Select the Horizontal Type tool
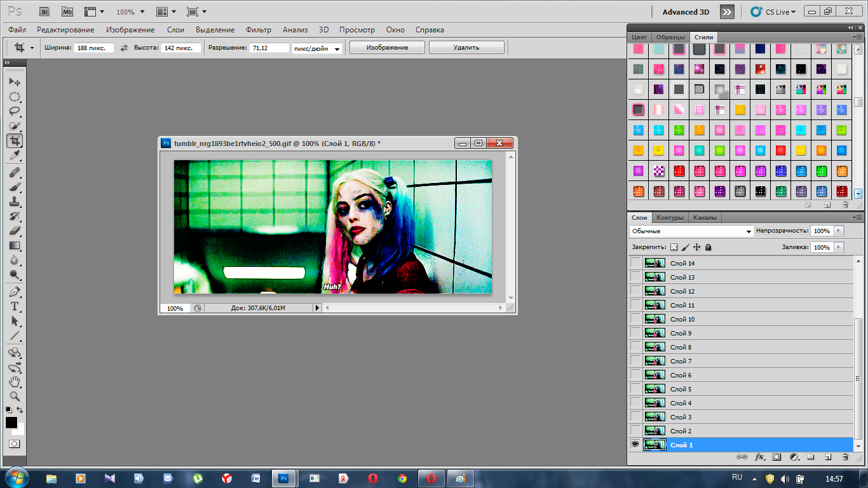This screenshot has width=868, height=488. tap(15, 307)
